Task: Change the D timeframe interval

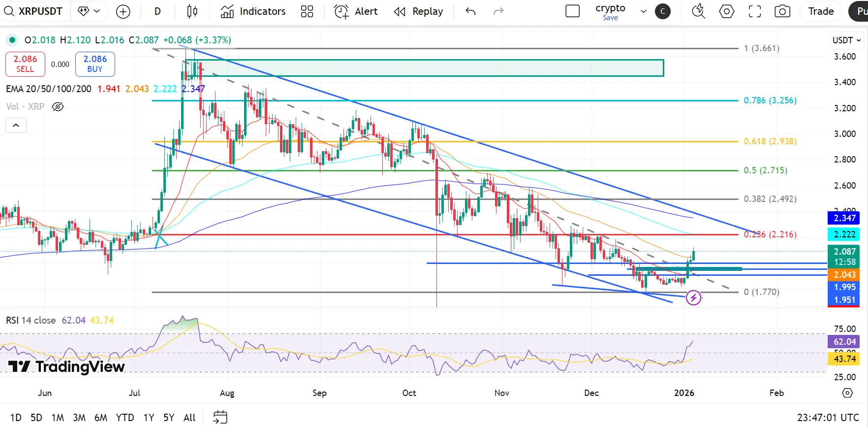Action: click(157, 11)
